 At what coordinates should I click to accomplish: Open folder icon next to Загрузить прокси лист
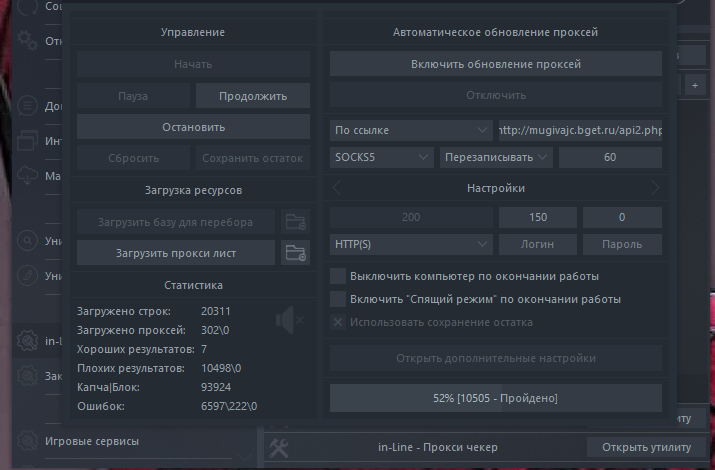[295, 253]
